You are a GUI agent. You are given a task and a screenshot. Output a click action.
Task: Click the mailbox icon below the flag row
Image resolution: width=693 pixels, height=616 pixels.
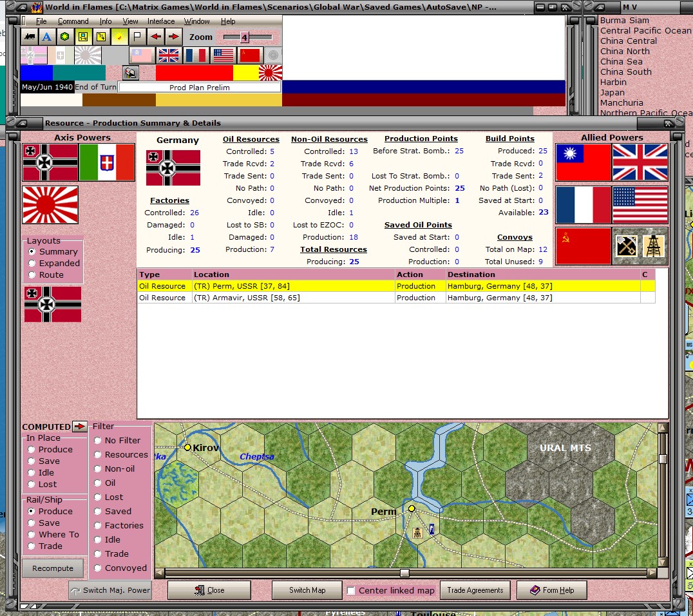[x=131, y=73]
